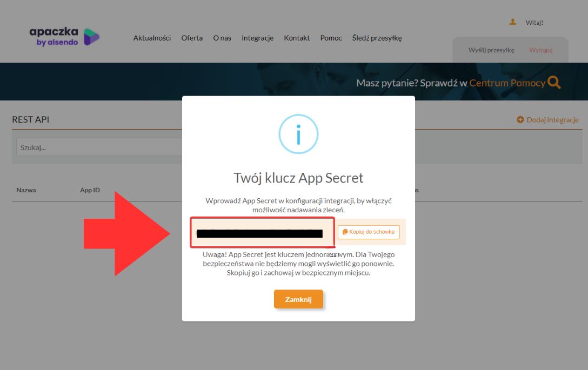Open the Integracje menu item
The height and width of the screenshot is (370, 588).
click(258, 38)
